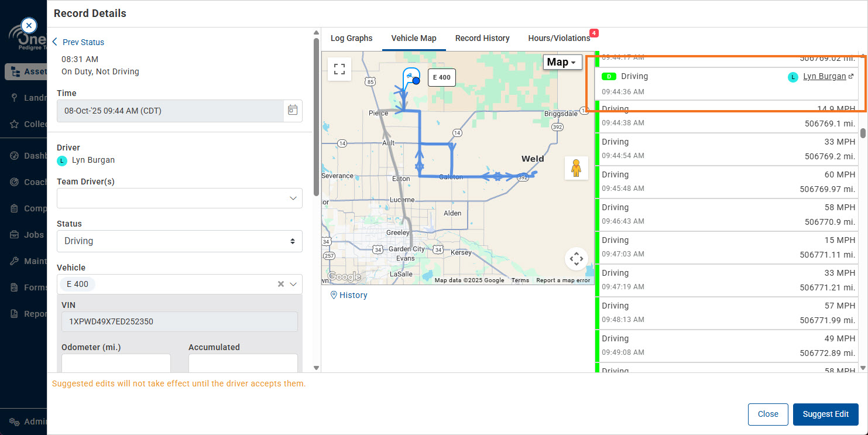
Task: Open the Hours/Violations tab
Action: (x=559, y=38)
